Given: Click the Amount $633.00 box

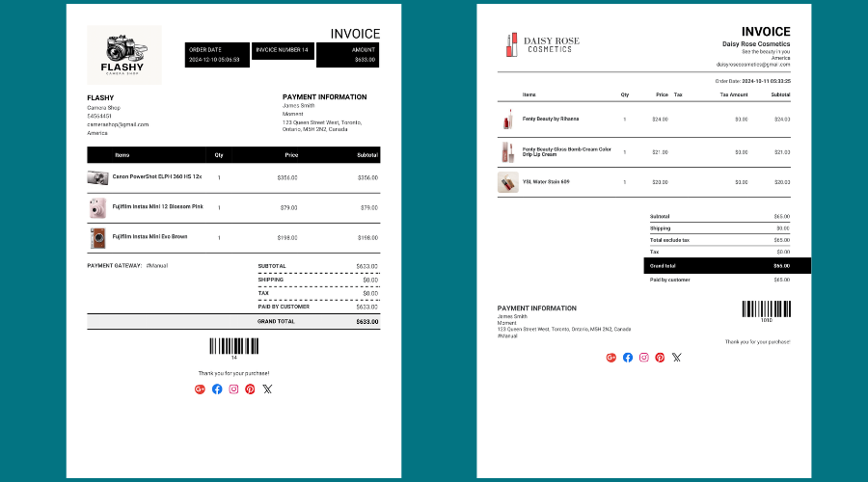Looking at the screenshot, I should [x=347, y=55].
